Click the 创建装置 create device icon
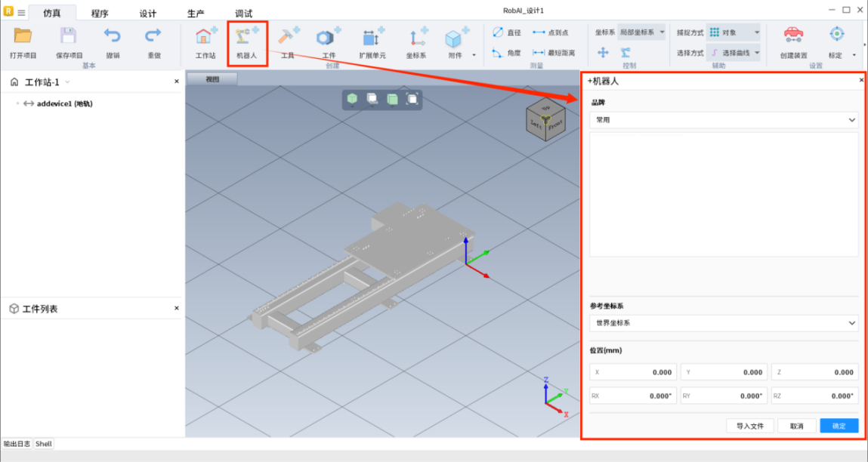 pyautogui.click(x=793, y=38)
